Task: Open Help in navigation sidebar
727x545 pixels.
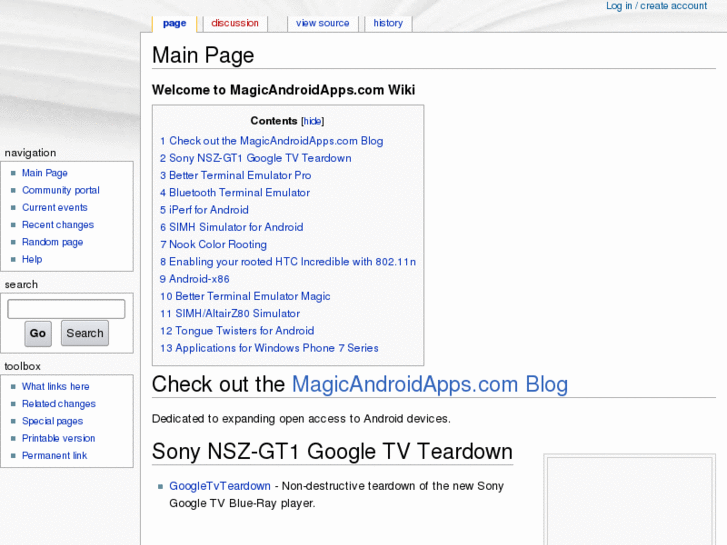Action: click(x=32, y=259)
